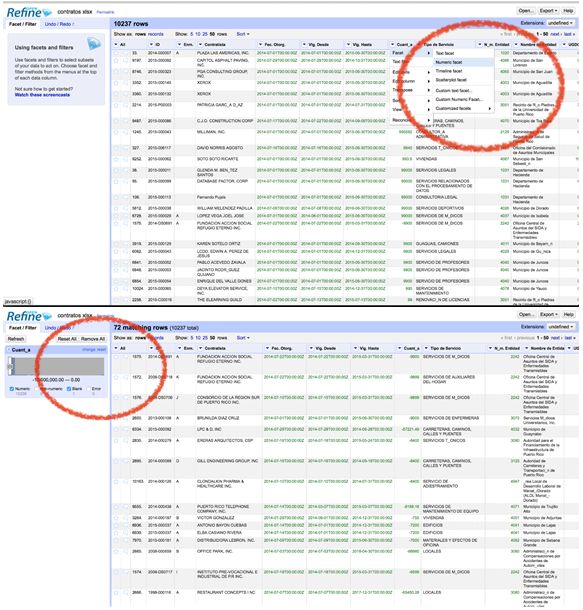
Task: Open the Vig. Hasta column menu in top screenshot
Action: click(349, 45)
